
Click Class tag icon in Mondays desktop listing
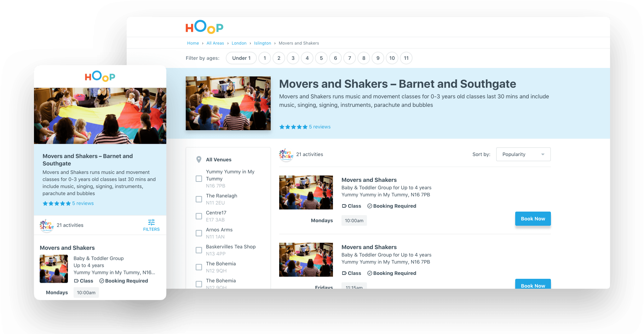tap(344, 206)
